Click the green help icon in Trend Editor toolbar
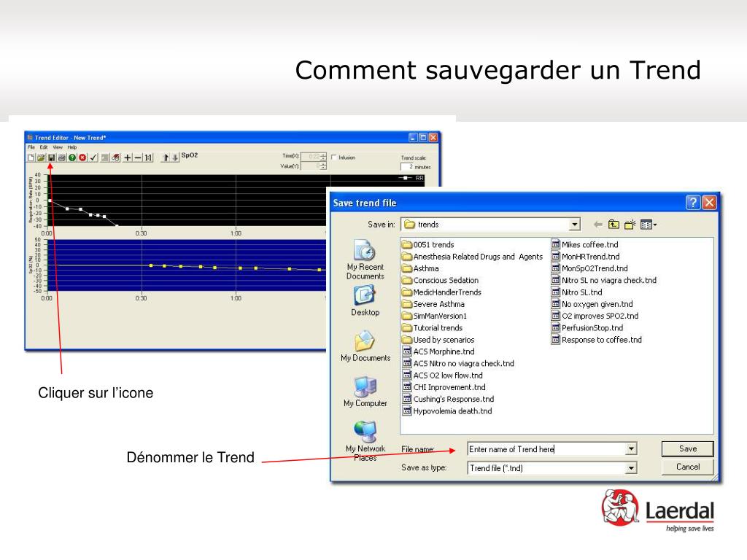The image size is (747, 560). pyautogui.click(x=72, y=157)
